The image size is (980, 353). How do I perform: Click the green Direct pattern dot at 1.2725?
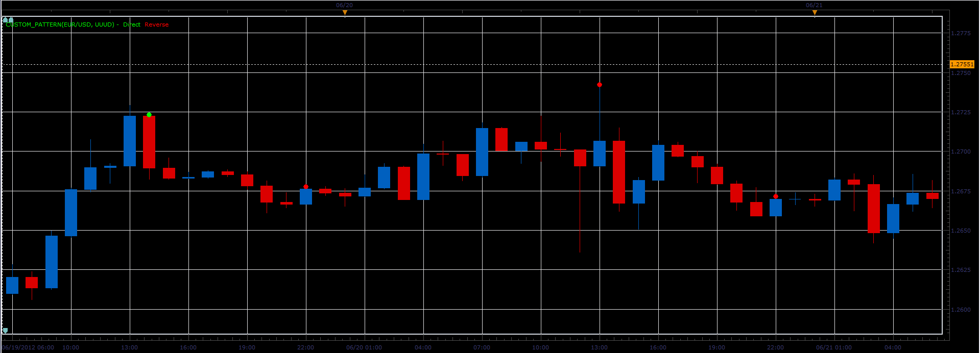[149, 115]
